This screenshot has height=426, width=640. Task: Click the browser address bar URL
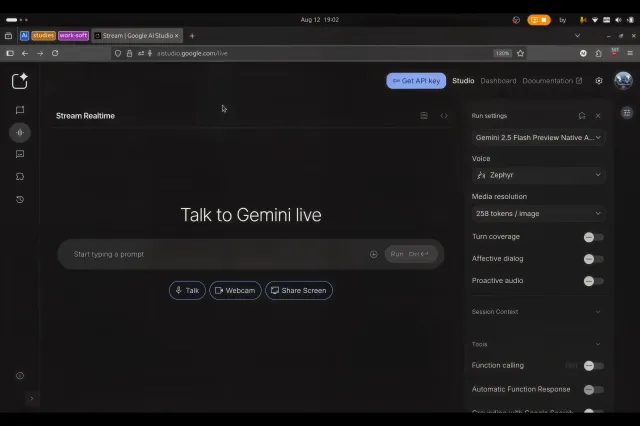192,53
